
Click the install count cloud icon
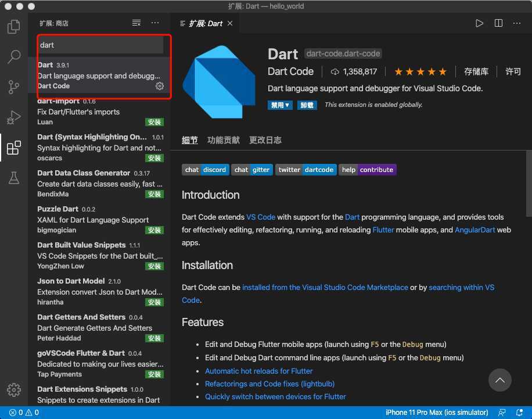(335, 71)
